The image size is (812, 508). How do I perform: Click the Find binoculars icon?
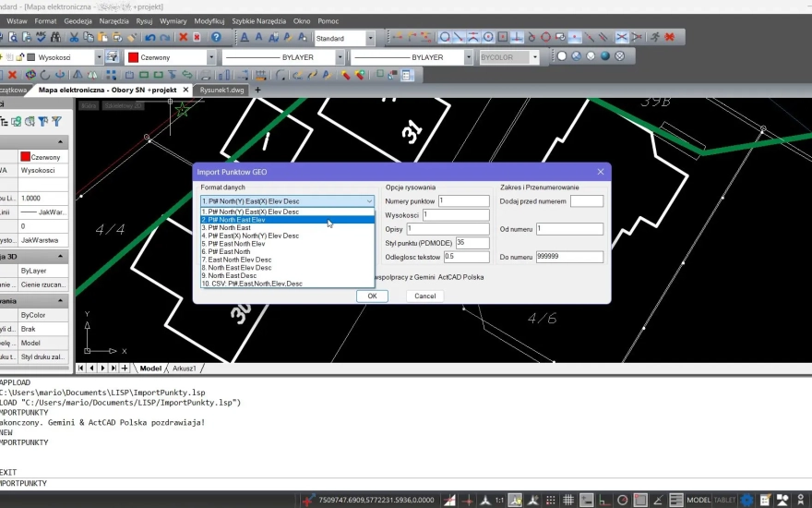click(56, 38)
